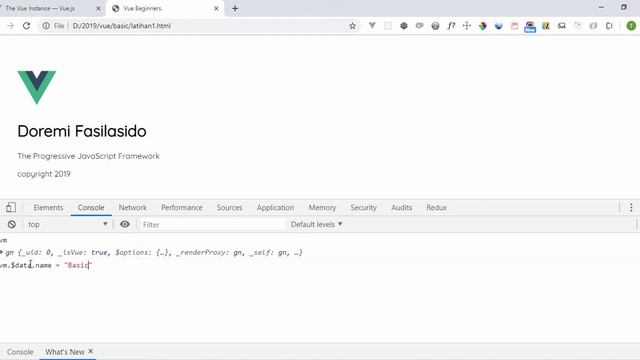Select the Console tab
This screenshot has height=360, width=640.
pos(91,207)
